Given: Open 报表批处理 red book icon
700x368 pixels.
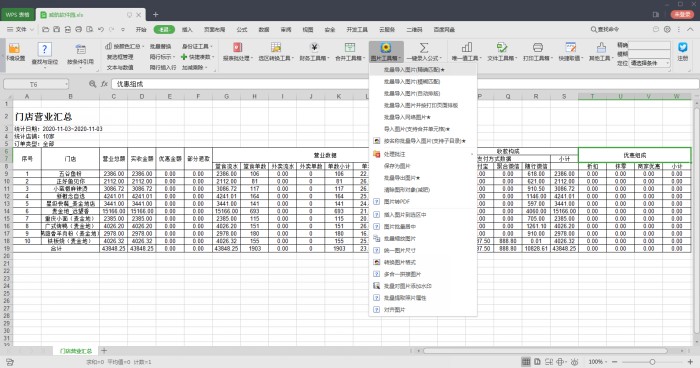Looking at the screenshot, I should pyautogui.click(x=238, y=47).
